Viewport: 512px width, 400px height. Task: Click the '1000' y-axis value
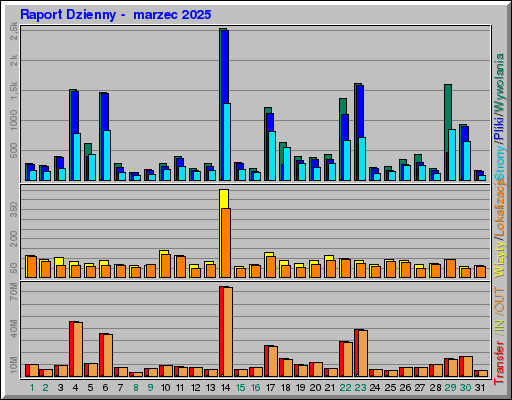click(x=14, y=120)
